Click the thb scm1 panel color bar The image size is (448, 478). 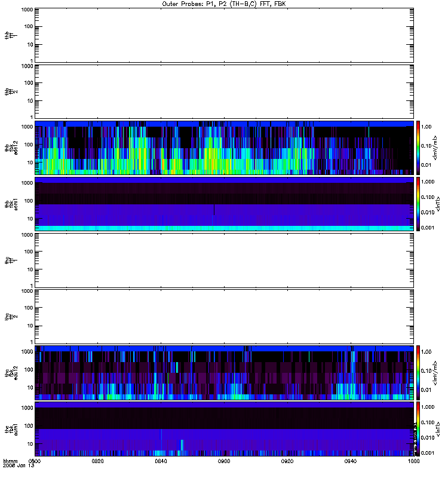coord(418,204)
